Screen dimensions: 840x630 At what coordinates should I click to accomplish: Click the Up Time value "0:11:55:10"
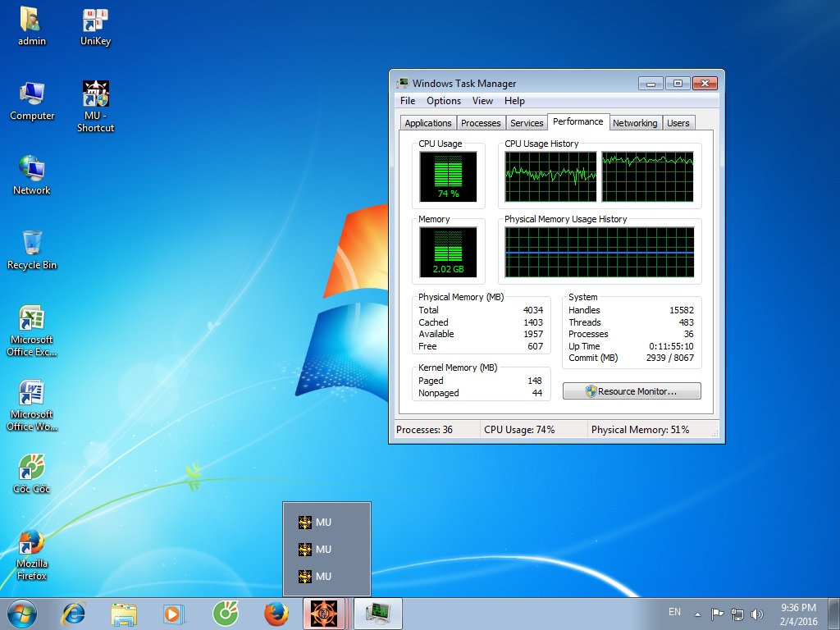point(671,347)
